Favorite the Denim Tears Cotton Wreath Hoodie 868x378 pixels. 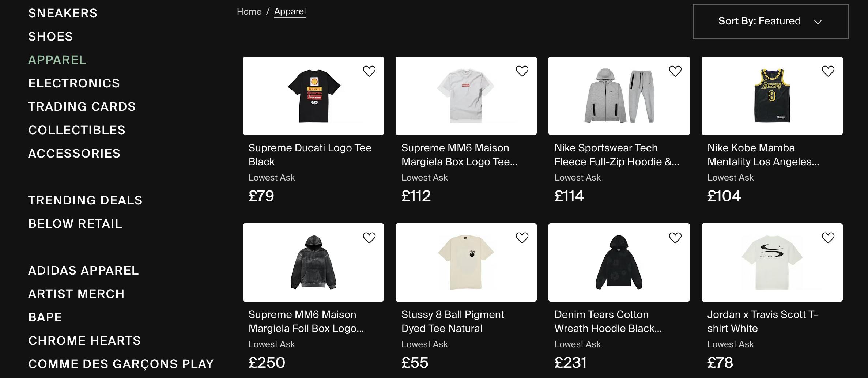tap(675, 238)
